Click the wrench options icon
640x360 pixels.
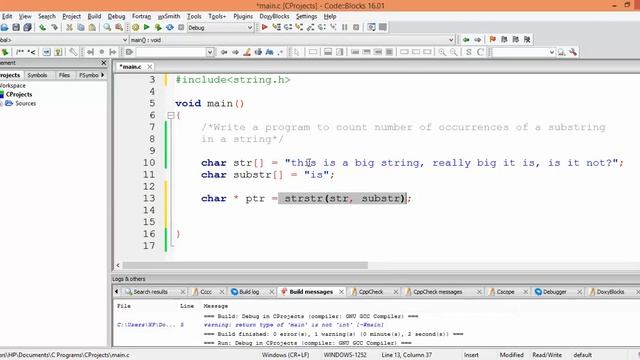point(573,52)
